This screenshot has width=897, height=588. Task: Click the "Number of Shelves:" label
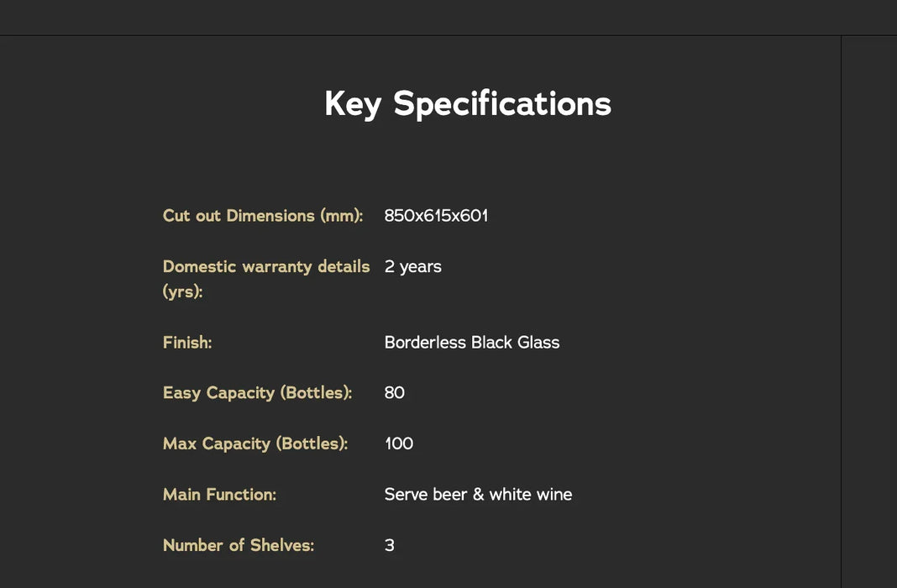point(238,545)
